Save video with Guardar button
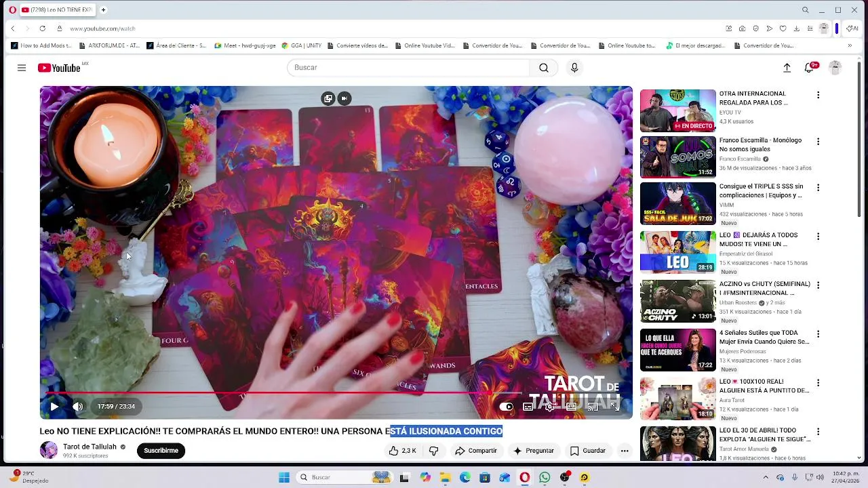 [x=587, y=451]
